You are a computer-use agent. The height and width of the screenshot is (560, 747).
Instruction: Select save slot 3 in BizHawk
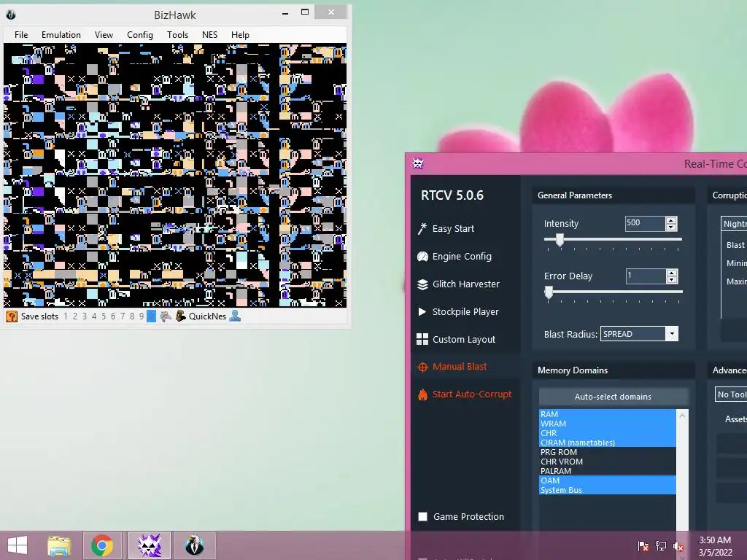click(x=85, y=316)
